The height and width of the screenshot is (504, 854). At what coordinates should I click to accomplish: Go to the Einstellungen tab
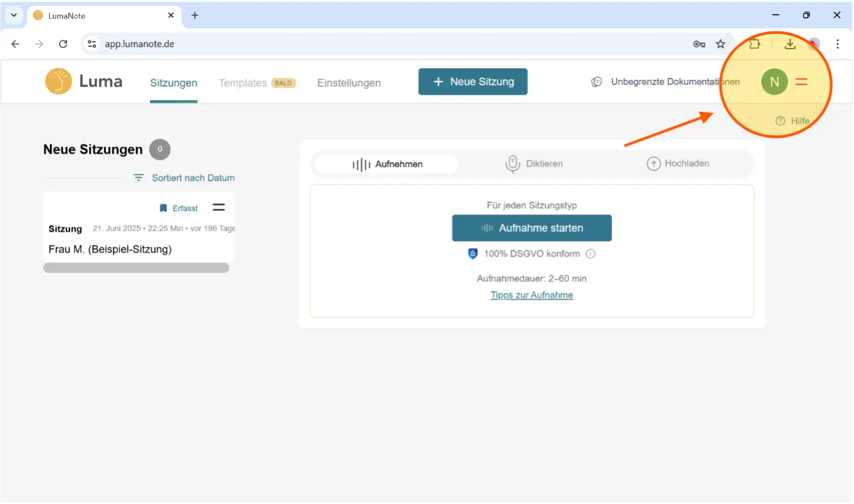[x=349, y=83]
